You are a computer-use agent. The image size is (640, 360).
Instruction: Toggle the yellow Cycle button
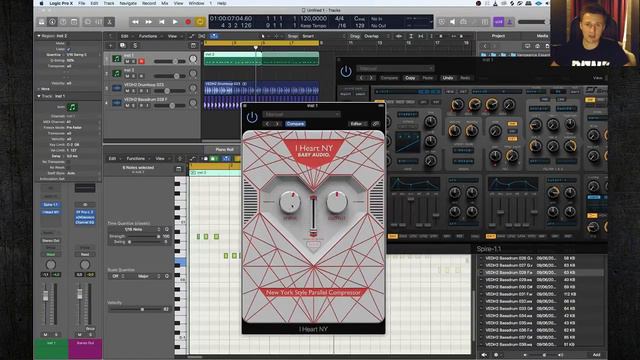coord(200,22)
